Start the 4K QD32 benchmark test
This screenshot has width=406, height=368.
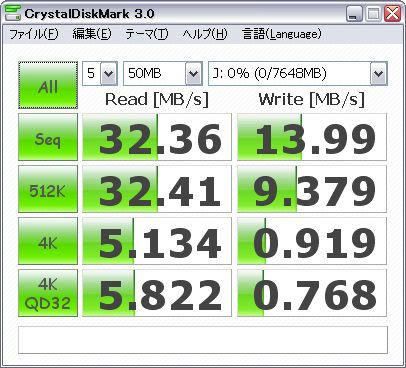pos(48,293)
